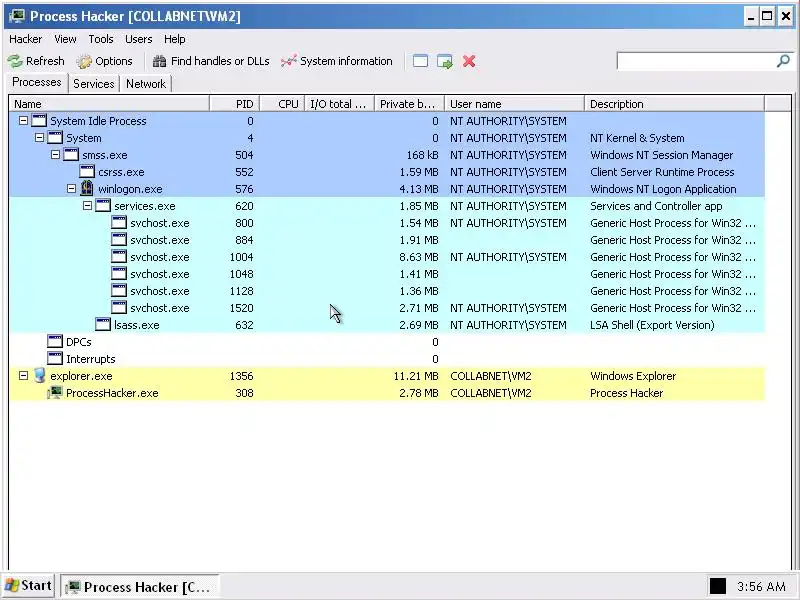Open Find handles or DLLs
This screenshot has width=800, height=600.
[x=211, y=61]
